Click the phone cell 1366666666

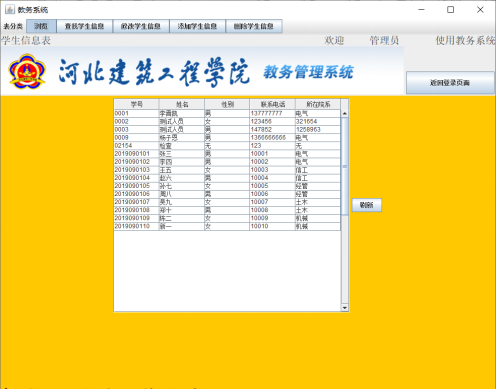pyautogui.click(x=272, y=137)
